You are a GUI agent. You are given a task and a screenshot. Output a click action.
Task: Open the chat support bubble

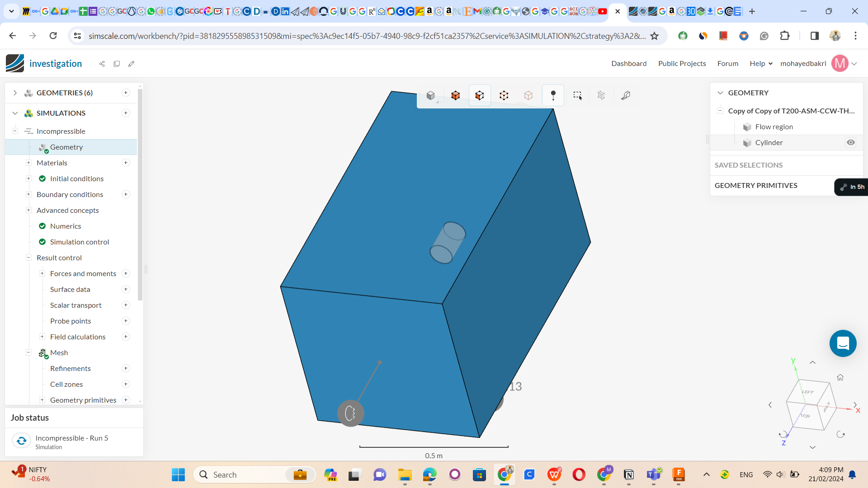click(x=843, y=343)
